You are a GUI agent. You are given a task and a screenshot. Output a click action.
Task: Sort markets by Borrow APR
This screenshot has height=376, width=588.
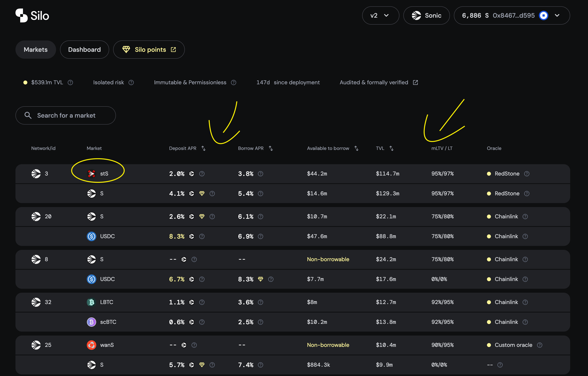pyautogui.click(x=271, y=148)
